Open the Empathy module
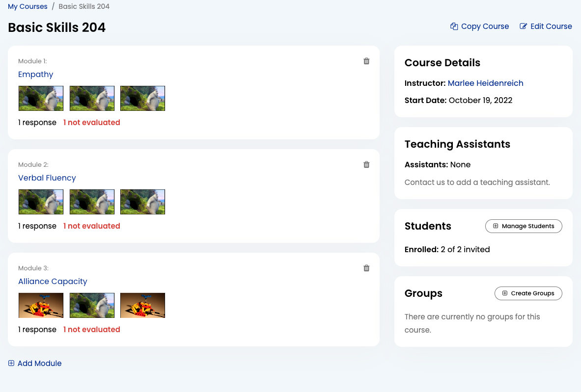The height and width of the screenshot is (392, 581). click(x=35, y=74)
